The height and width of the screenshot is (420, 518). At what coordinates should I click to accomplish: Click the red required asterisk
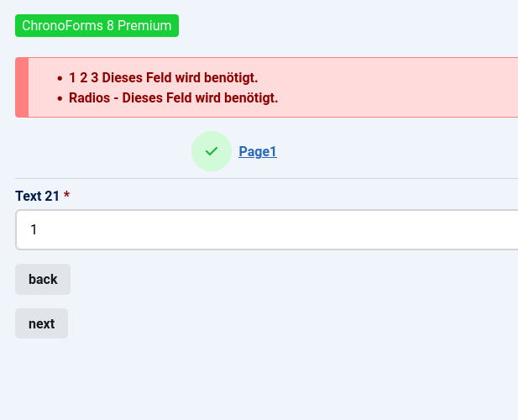point(66,195)
